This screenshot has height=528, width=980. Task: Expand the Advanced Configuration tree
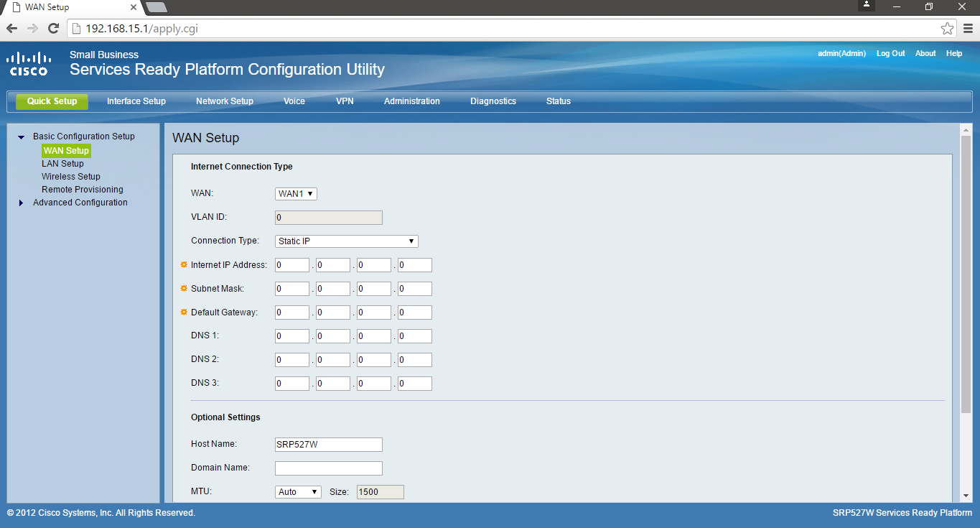coord(22,203)
